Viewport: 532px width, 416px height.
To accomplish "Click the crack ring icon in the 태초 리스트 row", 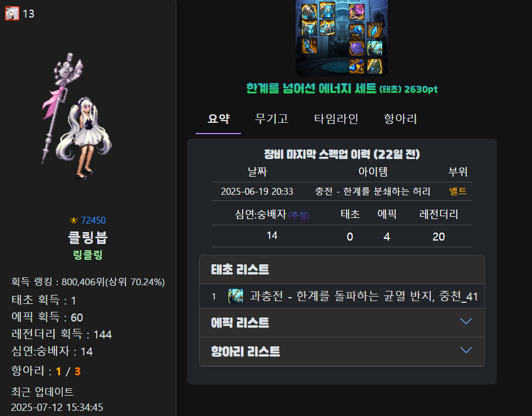I will point(235,296).
